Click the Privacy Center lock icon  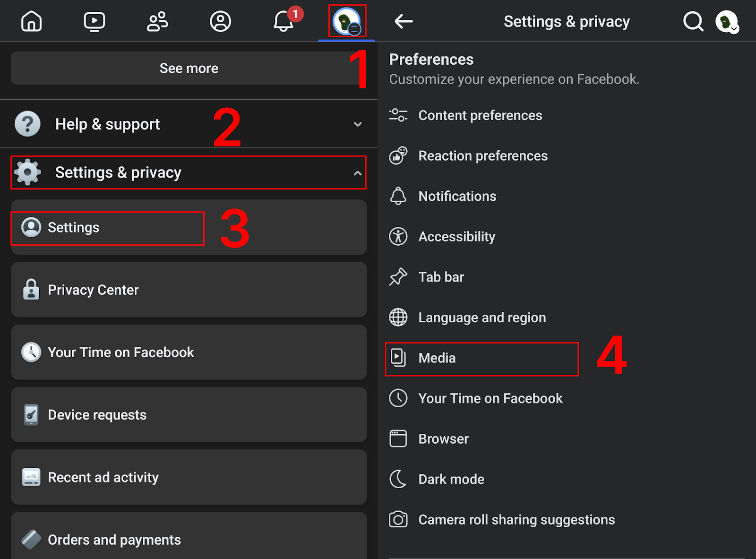[x=31, y=289]
